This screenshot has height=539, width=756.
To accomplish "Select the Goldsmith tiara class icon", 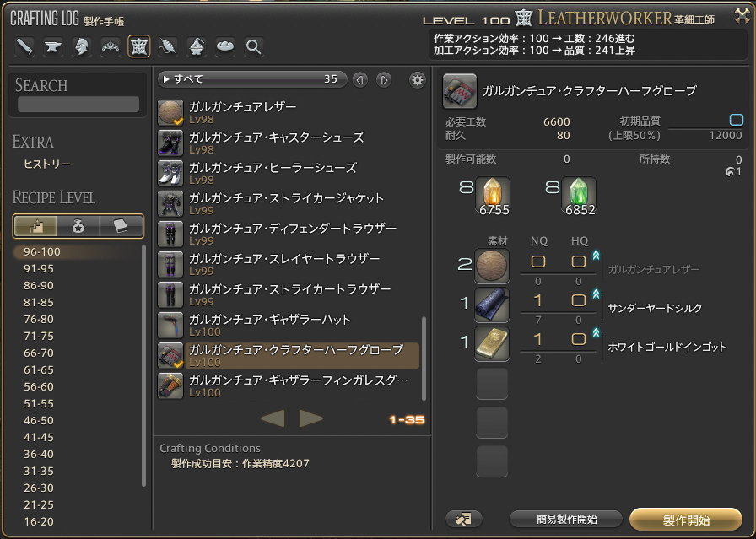I will click(x=111, y=46).
